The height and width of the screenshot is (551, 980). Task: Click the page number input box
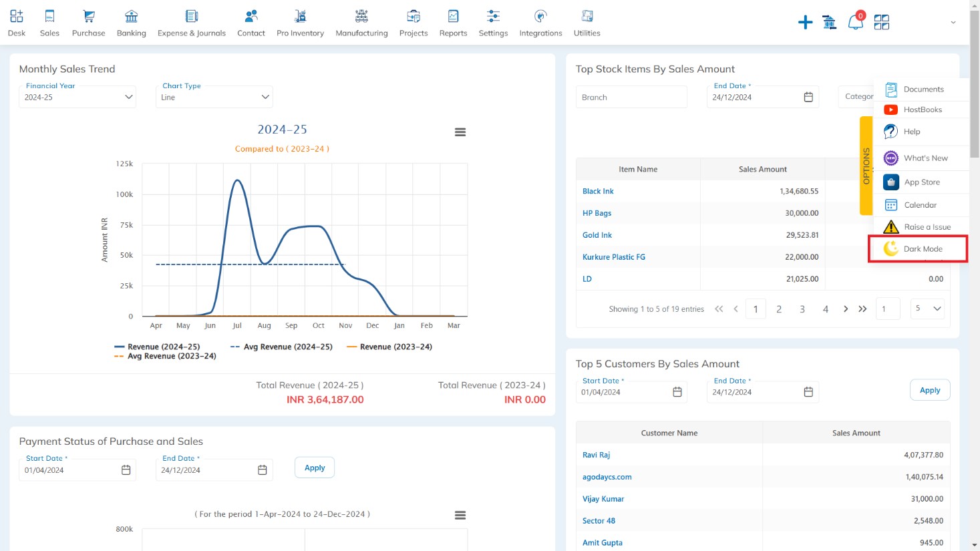(x=888, y=309)
